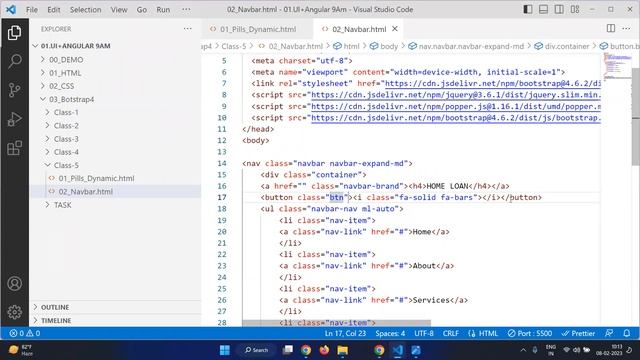Screen dimensions: 640x360
Task: Open the Explorer view in activity bar
Action: [14, 33]
